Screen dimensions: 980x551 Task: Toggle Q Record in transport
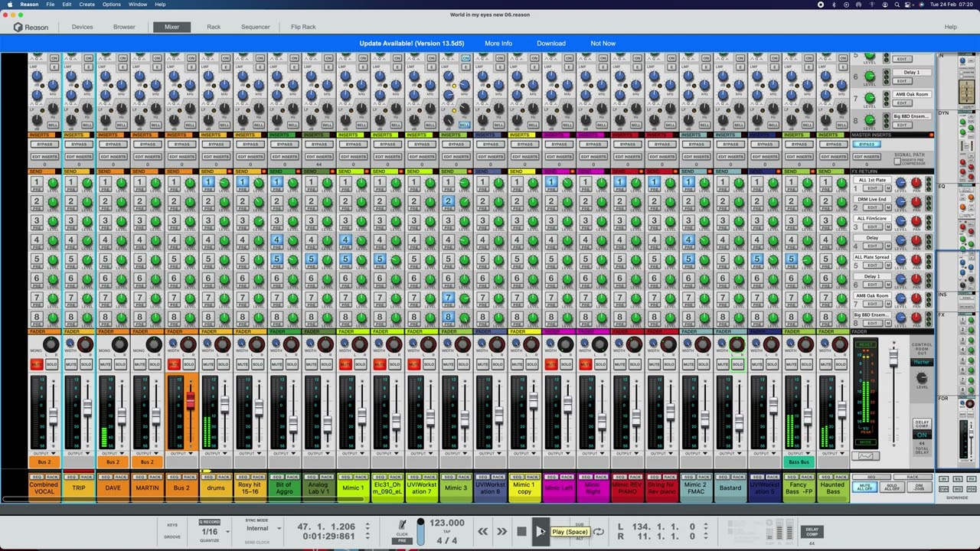(x=210, y=522)
